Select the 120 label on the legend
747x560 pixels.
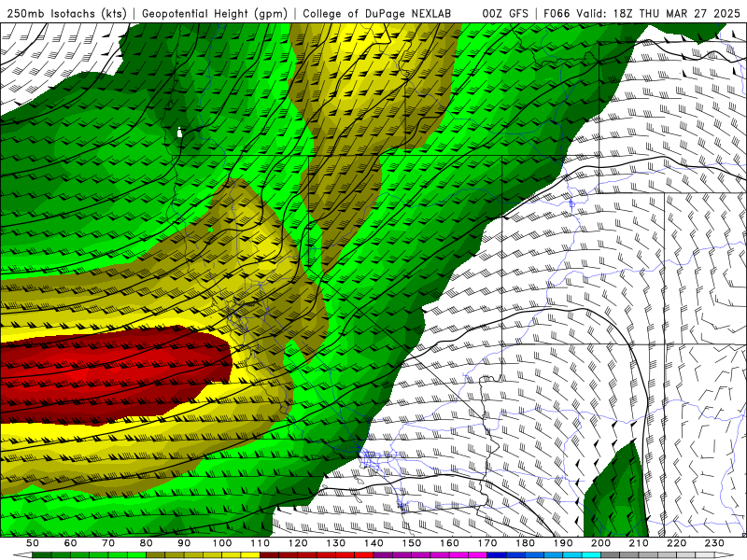pos(298,543)
